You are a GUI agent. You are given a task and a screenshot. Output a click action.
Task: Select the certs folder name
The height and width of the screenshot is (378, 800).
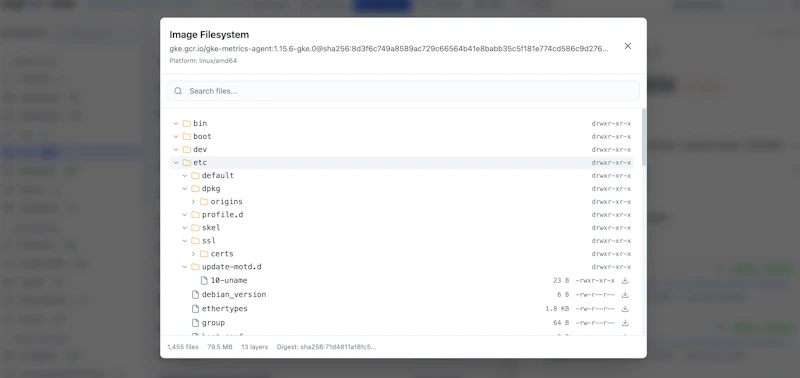[222, 254]
